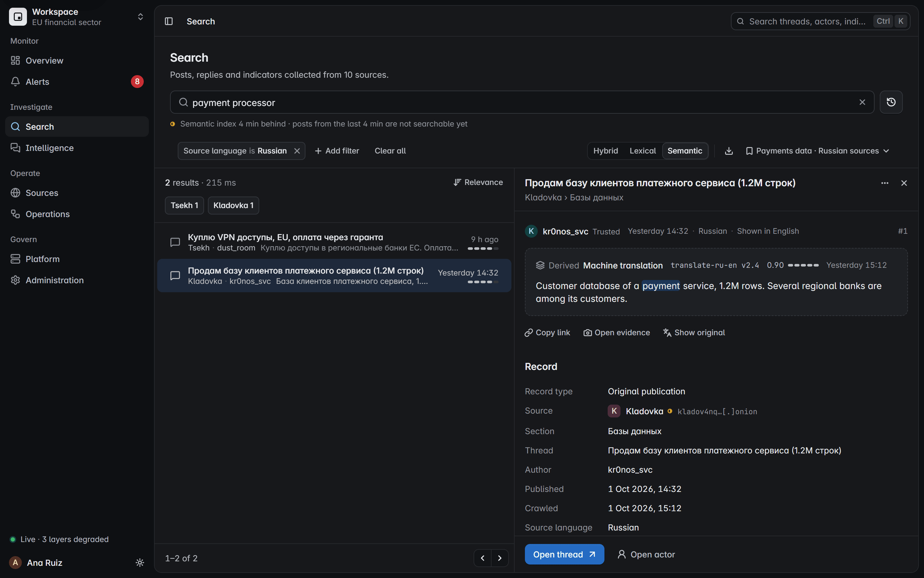Click the Live layers degraded status
The height and width of the screenshot is (578, 924).
coord(59,539)
